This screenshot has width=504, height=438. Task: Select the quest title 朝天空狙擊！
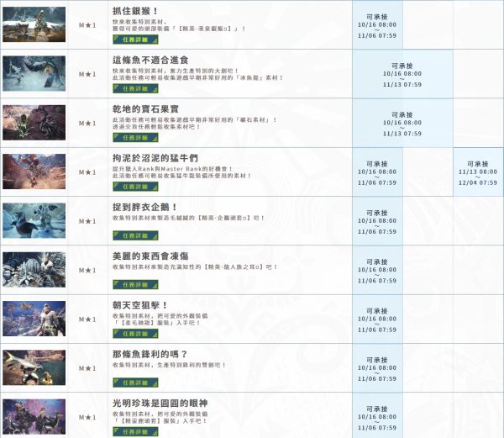tap(139, 305)
